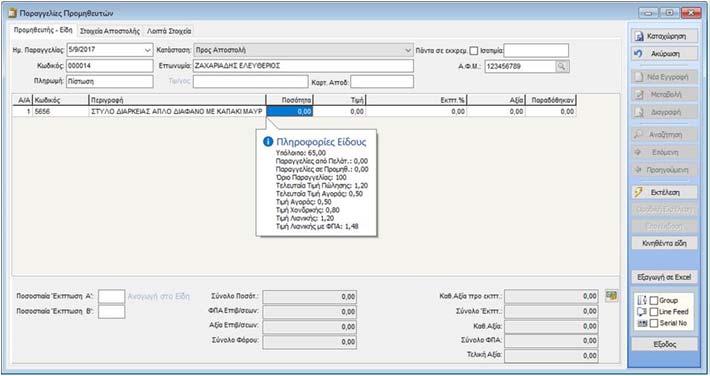Viewport: 710px width, 376px height.
Task: Click the Line Feed icon
Action: click(642, 312)
